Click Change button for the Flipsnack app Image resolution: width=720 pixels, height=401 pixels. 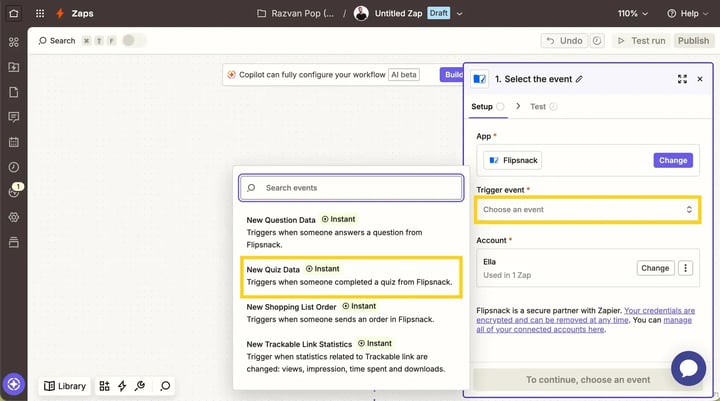(x=673, y=160)
